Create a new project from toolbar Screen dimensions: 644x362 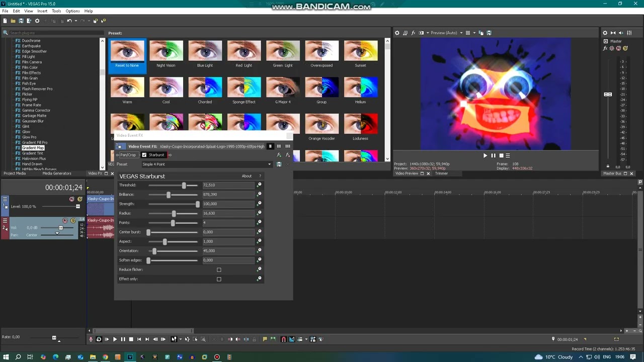pyautogui.click(x=5, y=21)
